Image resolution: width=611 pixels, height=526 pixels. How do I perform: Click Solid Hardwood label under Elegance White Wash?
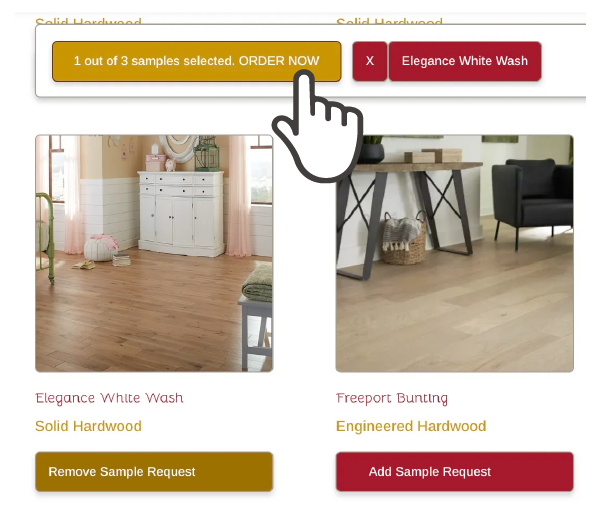coord(88,426)
